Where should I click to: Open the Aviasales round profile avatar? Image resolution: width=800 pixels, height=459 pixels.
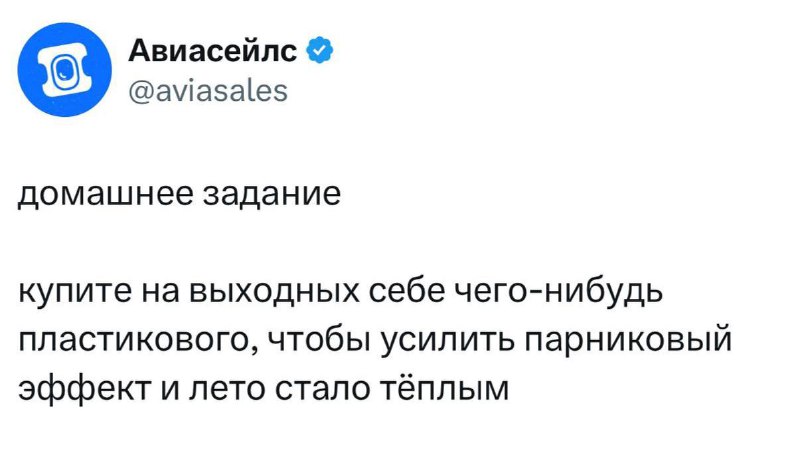pyautogui.click(x=64, y=69)
